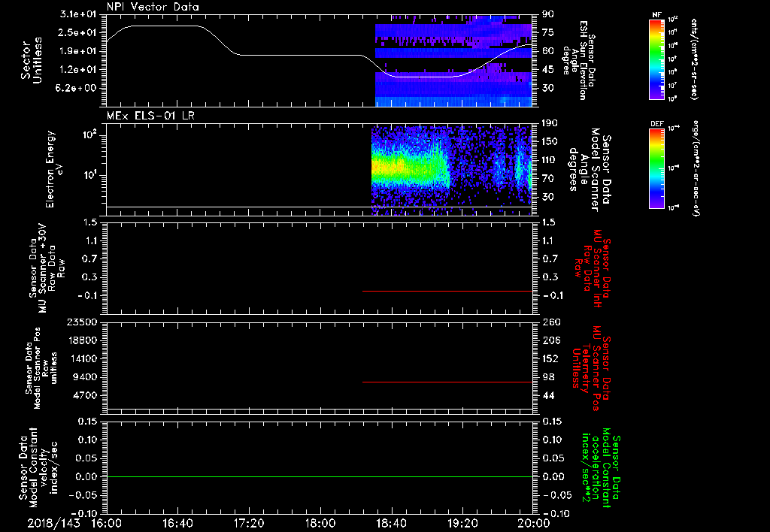770x532 pixels.
Task: Click the '190' scanner angle tick label
Action: 550,123
